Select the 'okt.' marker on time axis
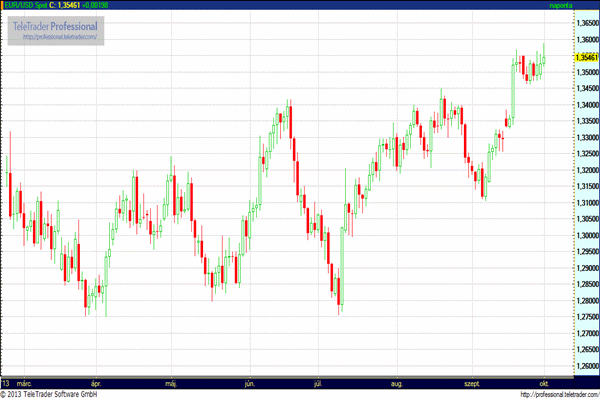Image resolution: width=600 pixels, height=400 pixels. 543,383
